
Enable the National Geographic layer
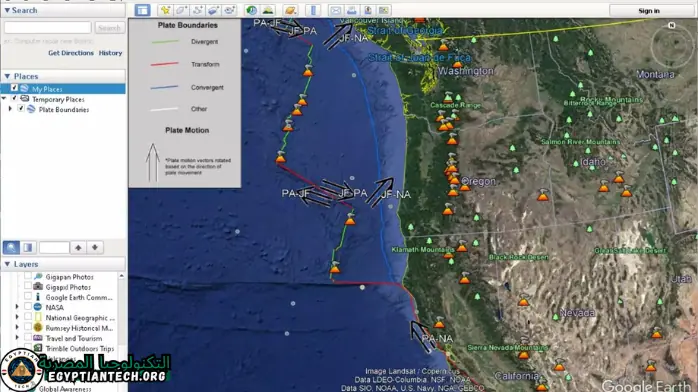coord(28,317)
